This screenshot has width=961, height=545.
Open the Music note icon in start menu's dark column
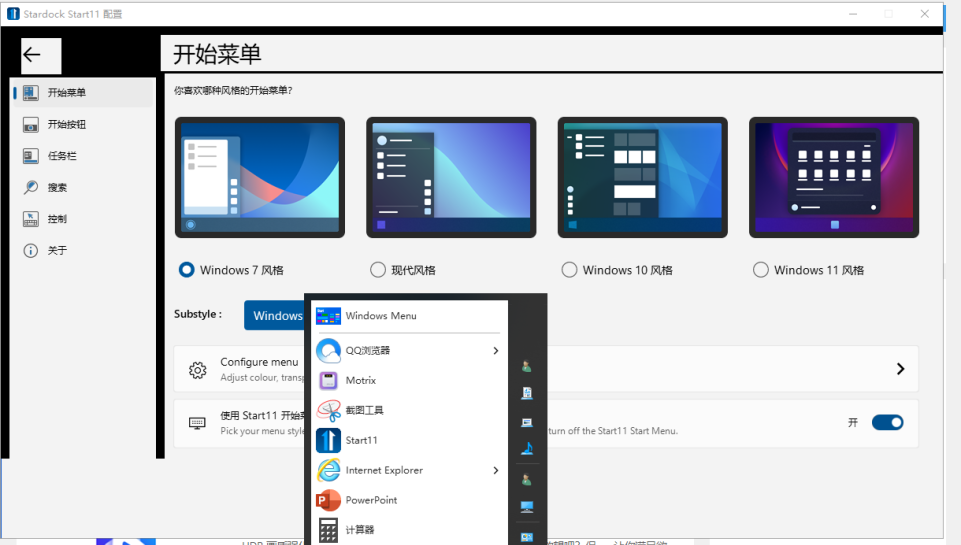pos(526,449)
